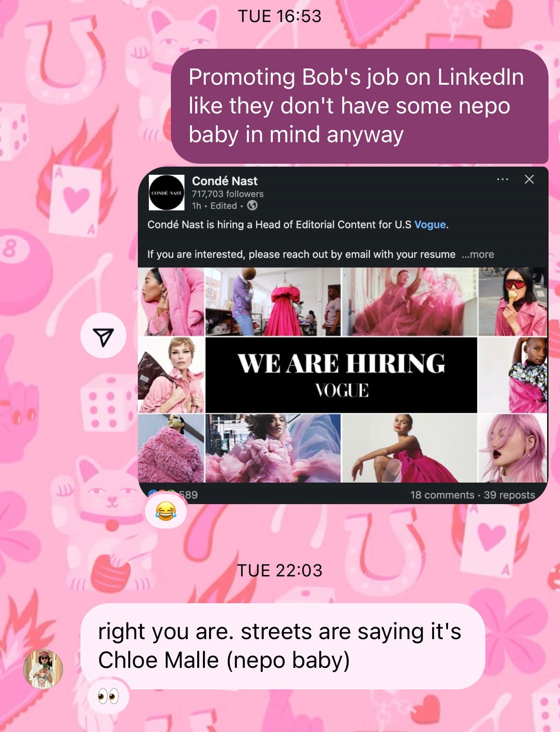
Task: Open the three-dot options on the LinkedIn post
Action: (x=502, y=180)
